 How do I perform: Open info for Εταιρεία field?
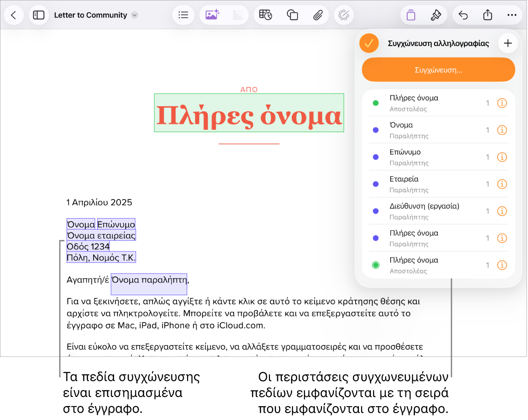click(x=502, y=184)
